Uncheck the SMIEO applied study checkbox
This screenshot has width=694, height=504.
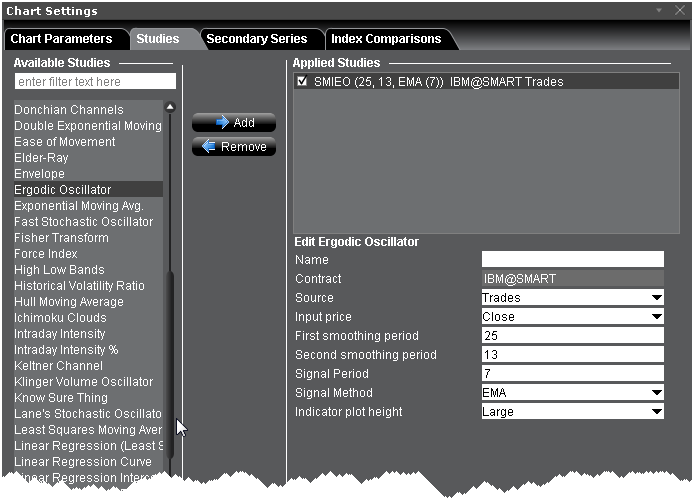pos(303,82)
